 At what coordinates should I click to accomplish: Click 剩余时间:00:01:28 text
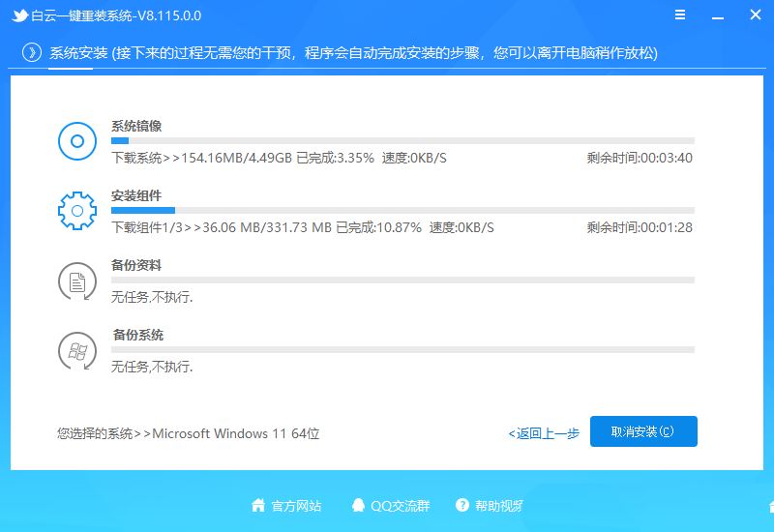pos(640,227)
